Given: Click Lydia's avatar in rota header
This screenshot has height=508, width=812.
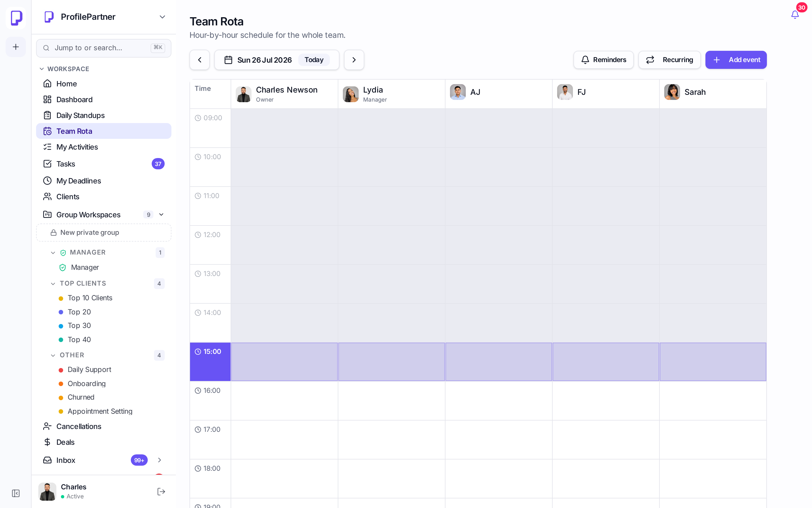Looking at the screenshot, I should 351,94.
